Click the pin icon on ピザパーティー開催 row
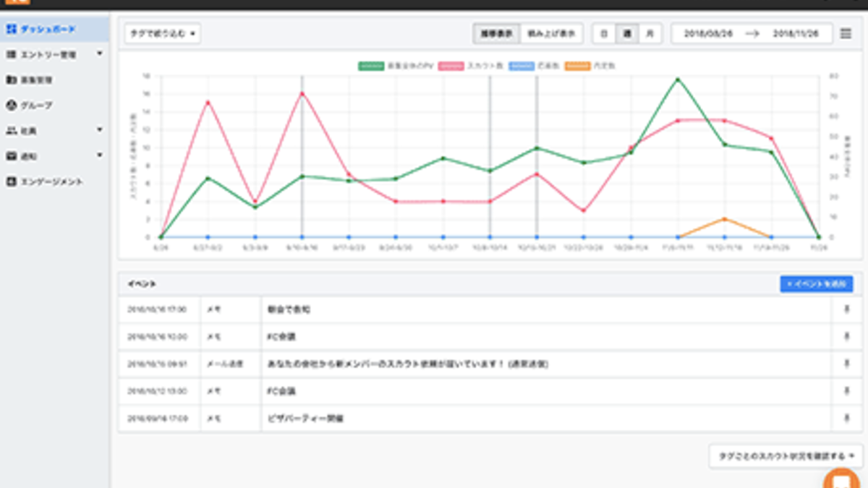This screenshot has height=488, width=868. click(x=846, y=418)
